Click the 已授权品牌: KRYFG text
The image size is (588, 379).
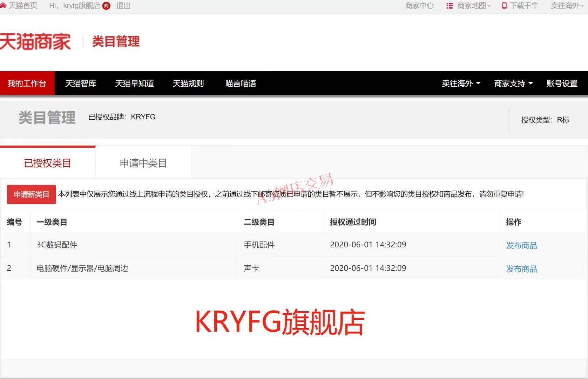coord(122,117)
